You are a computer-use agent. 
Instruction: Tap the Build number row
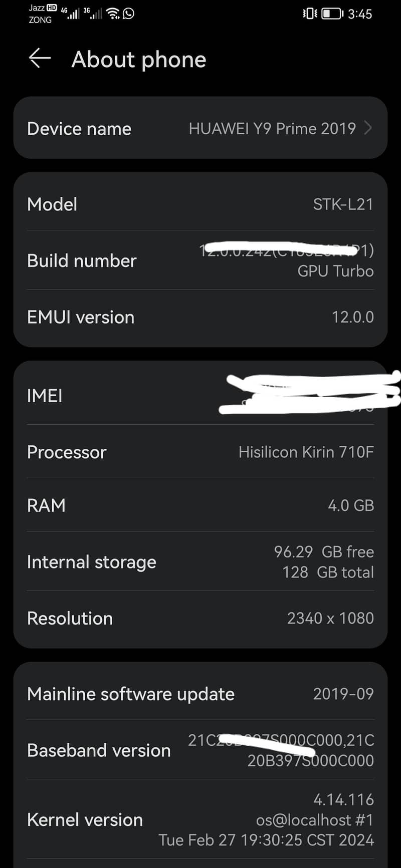click(200, 260)
